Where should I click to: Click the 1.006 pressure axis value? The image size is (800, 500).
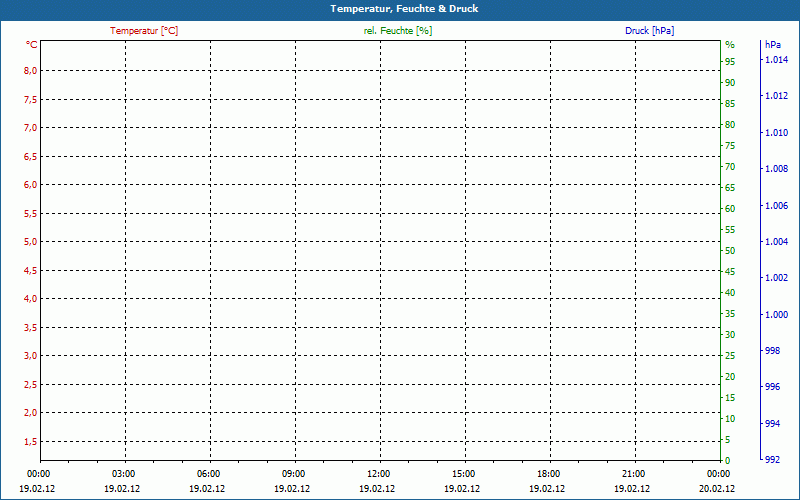777,206
